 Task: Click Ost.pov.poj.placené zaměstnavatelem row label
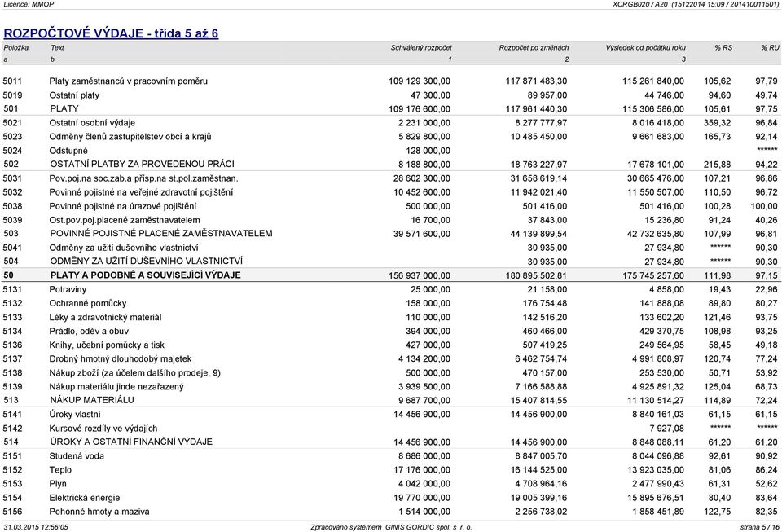(x=125, y=221)
